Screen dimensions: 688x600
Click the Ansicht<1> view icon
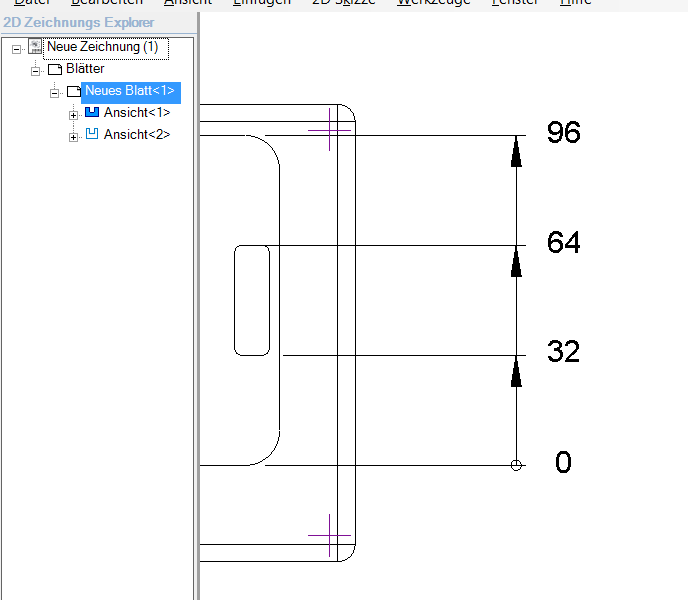click(92, 112)
